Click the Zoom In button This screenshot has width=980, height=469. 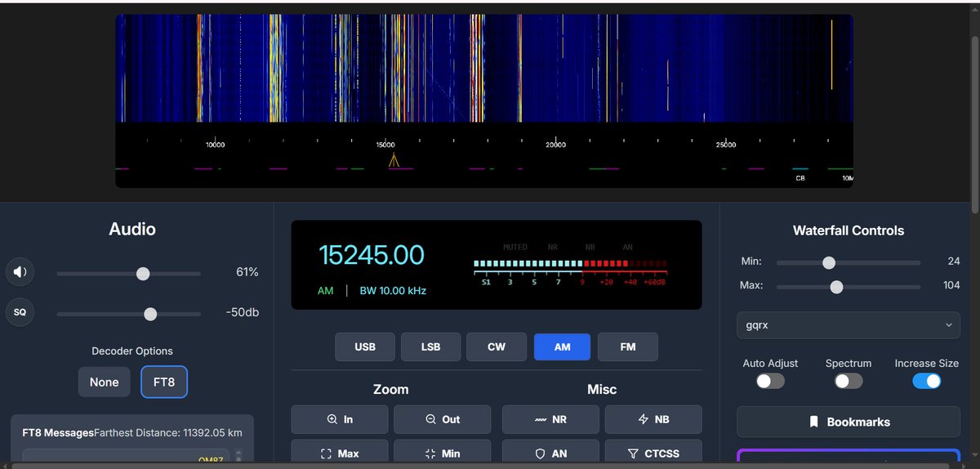340,419
